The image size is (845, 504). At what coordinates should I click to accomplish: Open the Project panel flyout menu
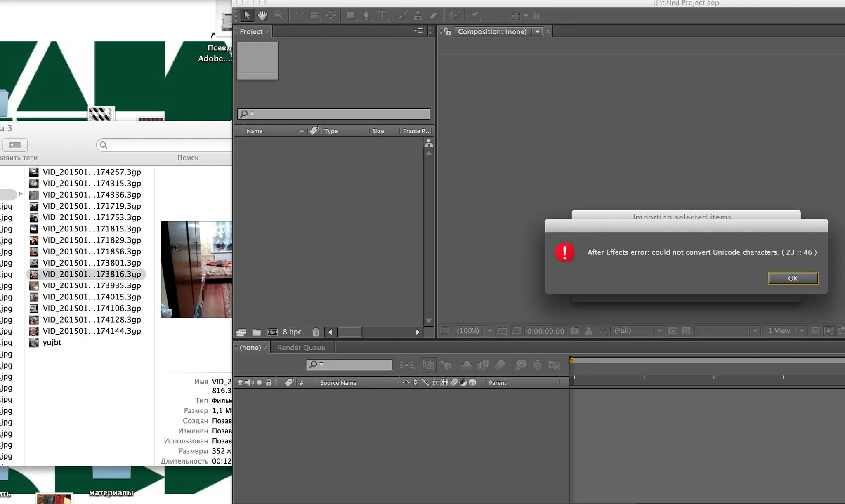pos(419,31)
